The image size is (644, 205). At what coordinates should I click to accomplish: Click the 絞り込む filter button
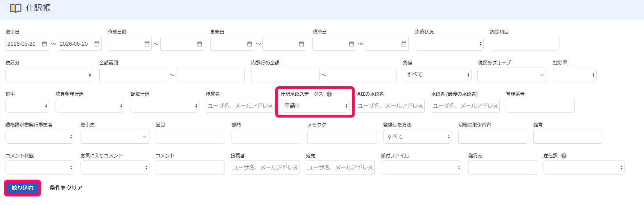pyautogui.click(x=23, y=188)
